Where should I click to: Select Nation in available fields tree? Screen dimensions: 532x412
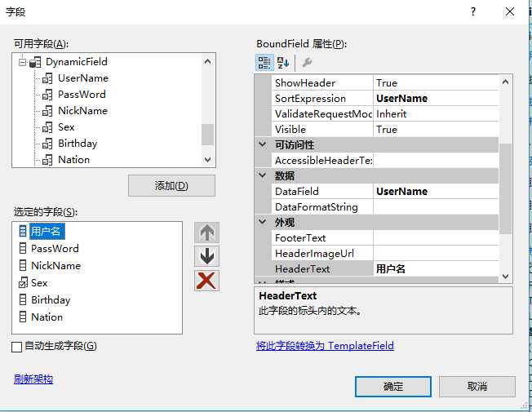(x=74, y=160)
